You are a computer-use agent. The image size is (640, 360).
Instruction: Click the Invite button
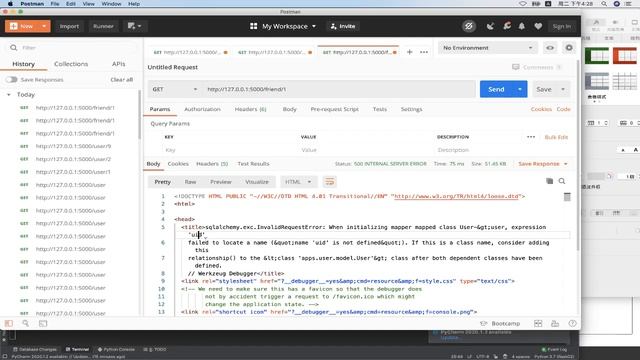[x=343, y=26]
